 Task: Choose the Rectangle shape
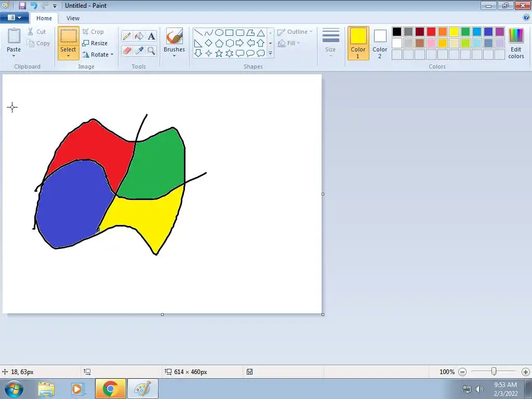tap(229, 33)
